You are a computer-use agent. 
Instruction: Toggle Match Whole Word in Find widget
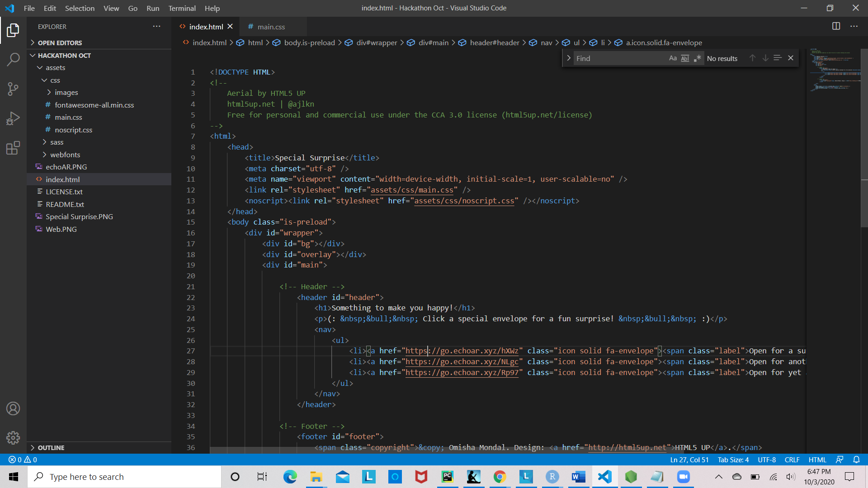(685, 58)
